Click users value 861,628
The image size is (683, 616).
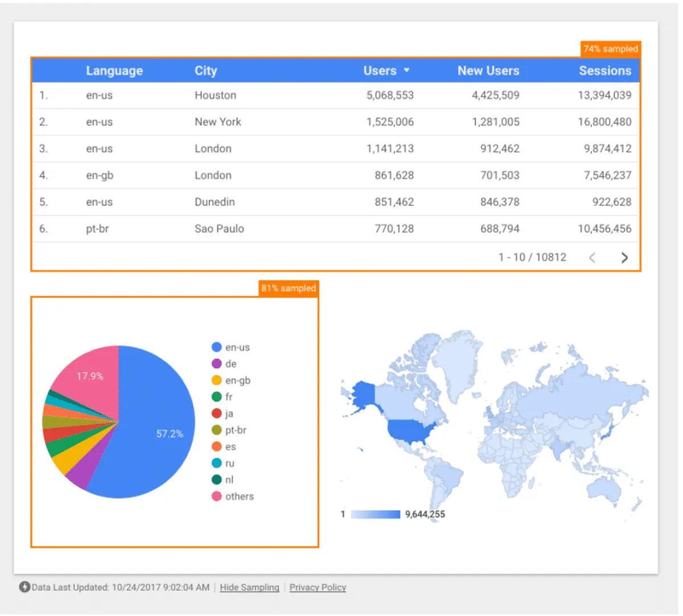394,175
